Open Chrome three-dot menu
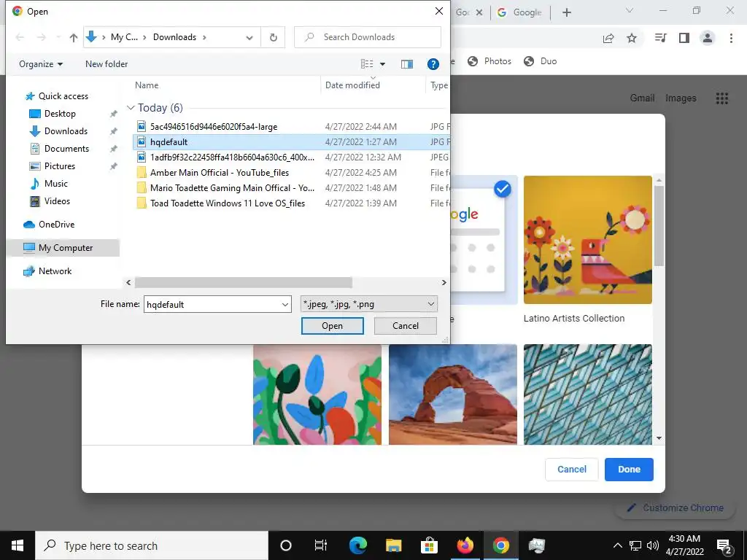This screenshot has height=560, width=747. coord(731,38)
